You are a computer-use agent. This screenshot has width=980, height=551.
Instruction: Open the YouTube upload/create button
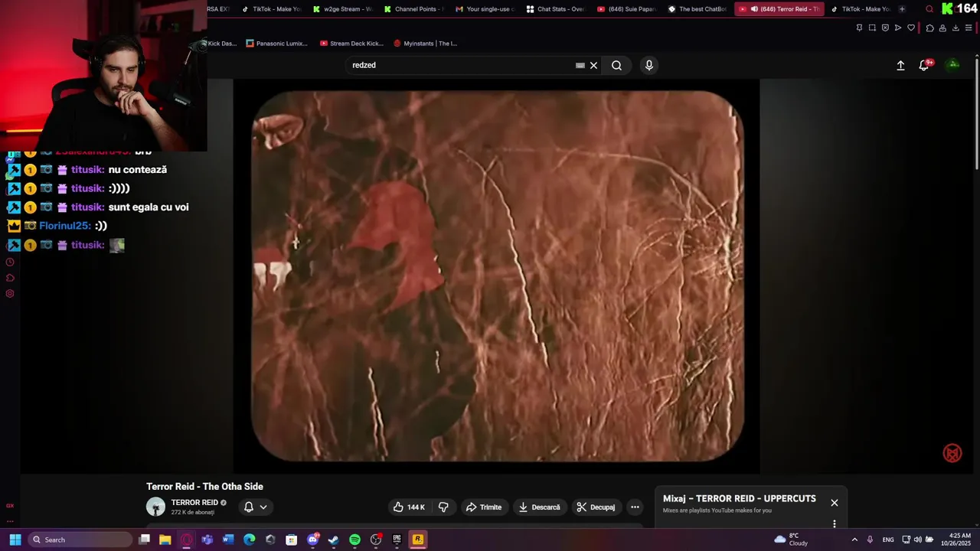900,66
